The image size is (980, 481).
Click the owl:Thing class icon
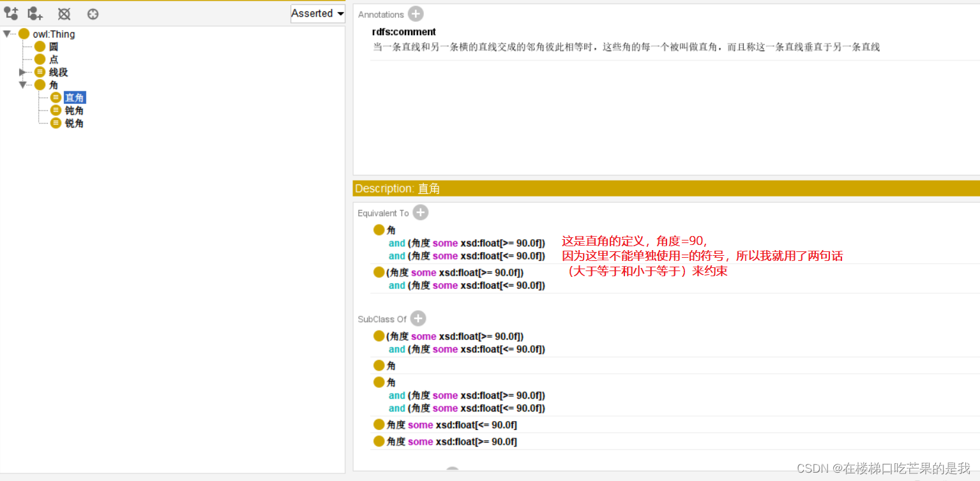24,34
